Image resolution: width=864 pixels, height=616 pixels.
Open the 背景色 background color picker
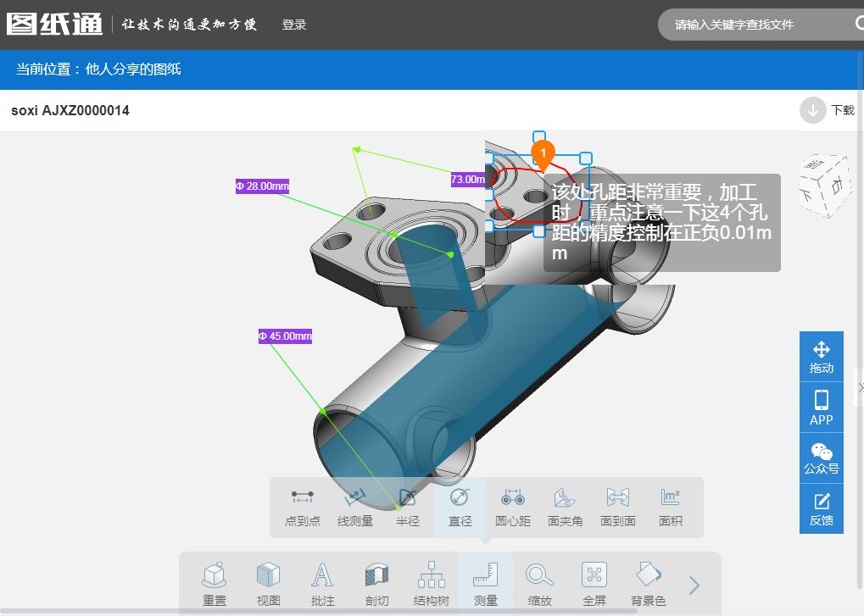pos(648,585)
